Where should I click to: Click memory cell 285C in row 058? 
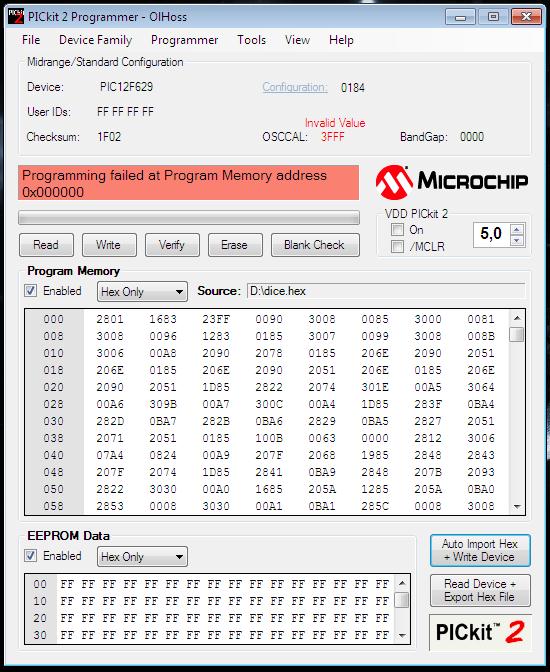(375, 506)
